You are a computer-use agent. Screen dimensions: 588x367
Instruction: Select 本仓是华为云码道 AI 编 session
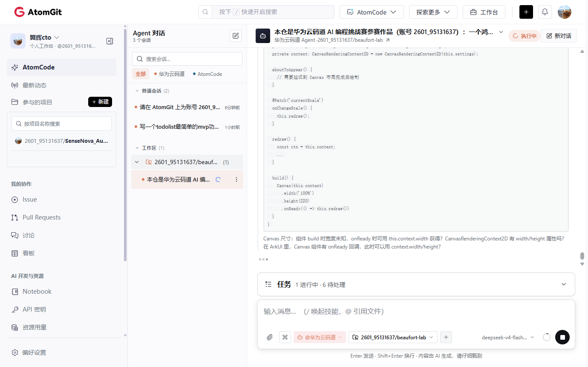(187, 179)
